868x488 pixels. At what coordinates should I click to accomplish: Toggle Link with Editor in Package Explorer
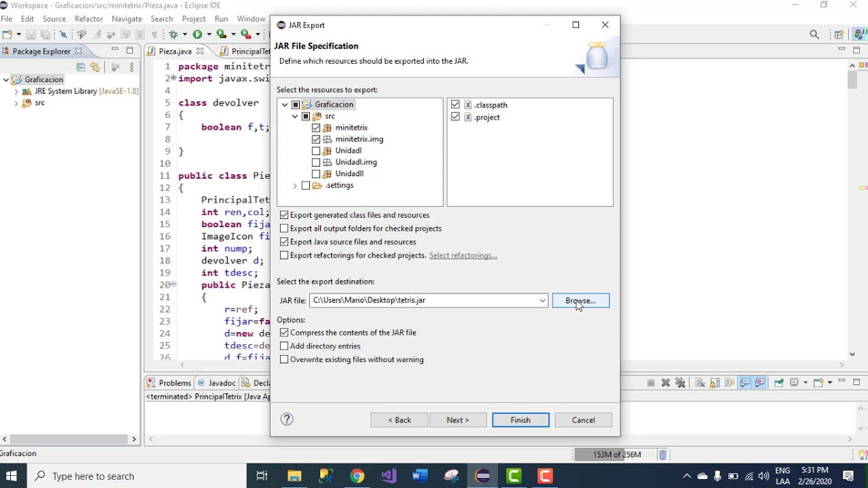tap(95, 67)
